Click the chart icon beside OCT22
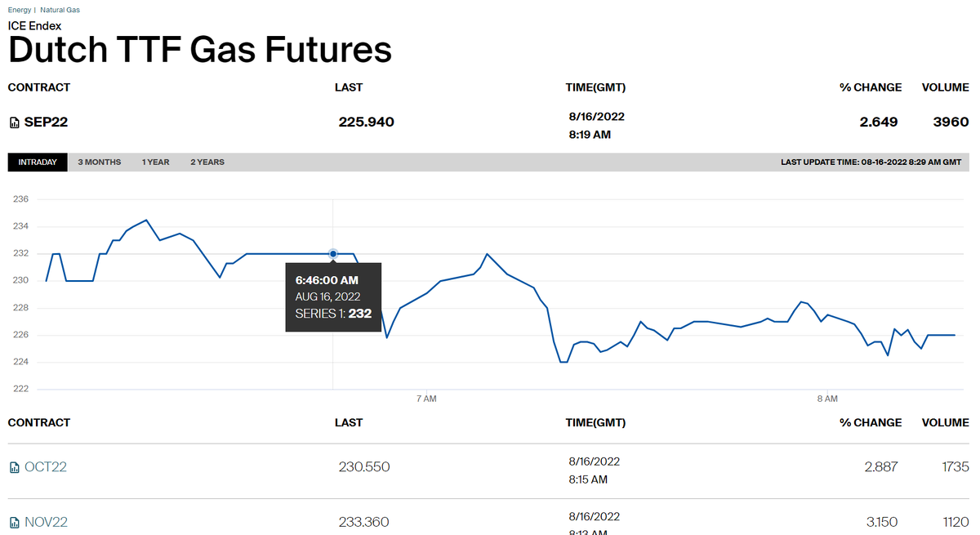This screenshot has width=980, height=535. coord(14,468)
